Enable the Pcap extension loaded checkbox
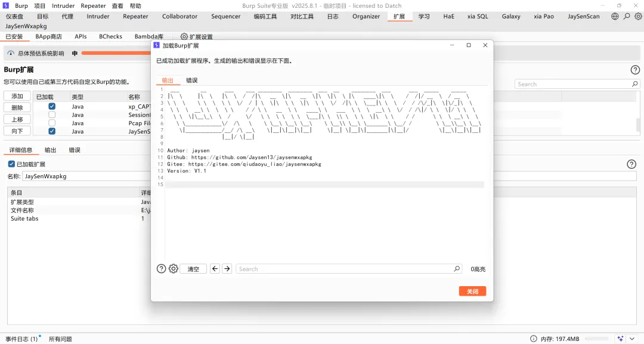The width and height of the screenshot is (644, 344). pos(52,123)
